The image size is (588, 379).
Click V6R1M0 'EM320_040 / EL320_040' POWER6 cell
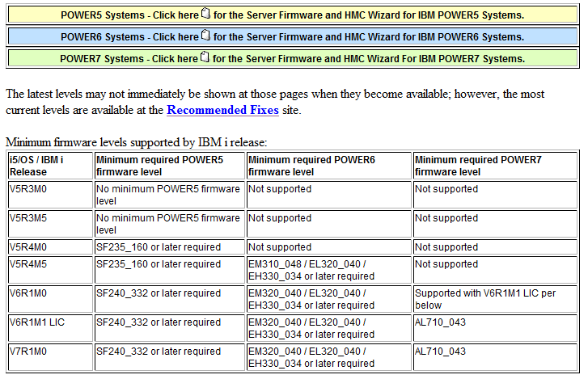(x=329, y=299)
